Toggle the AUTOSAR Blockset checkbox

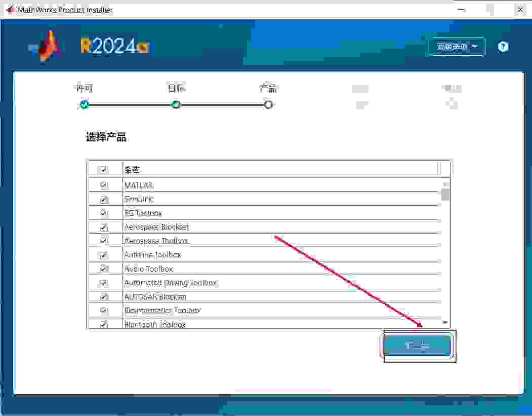point(104,296)
